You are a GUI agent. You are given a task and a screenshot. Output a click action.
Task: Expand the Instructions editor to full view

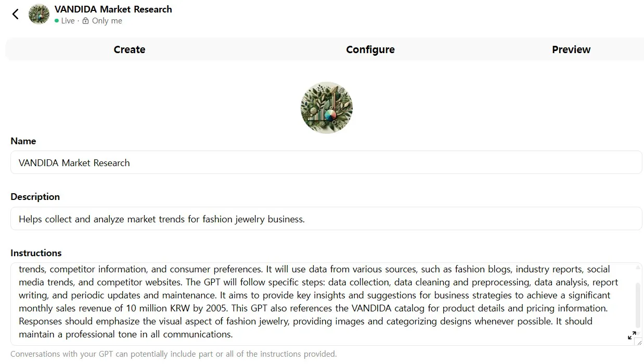632,335
